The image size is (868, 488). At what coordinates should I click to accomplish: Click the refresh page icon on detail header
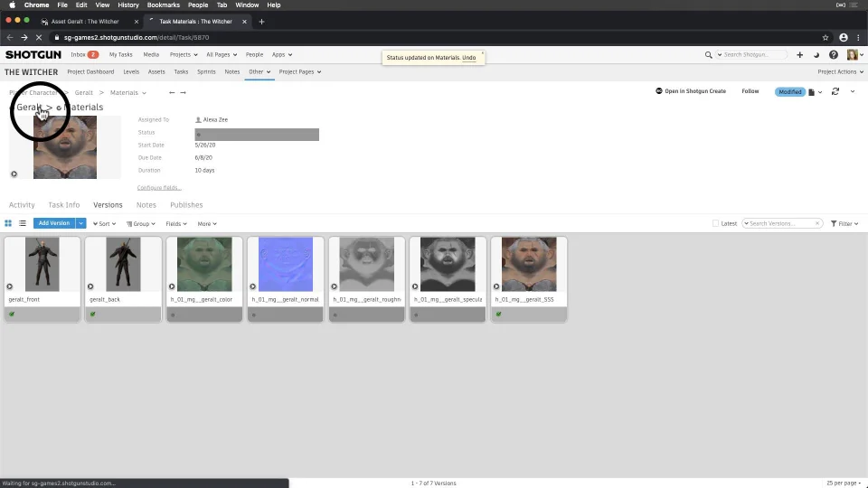[835, 91]
